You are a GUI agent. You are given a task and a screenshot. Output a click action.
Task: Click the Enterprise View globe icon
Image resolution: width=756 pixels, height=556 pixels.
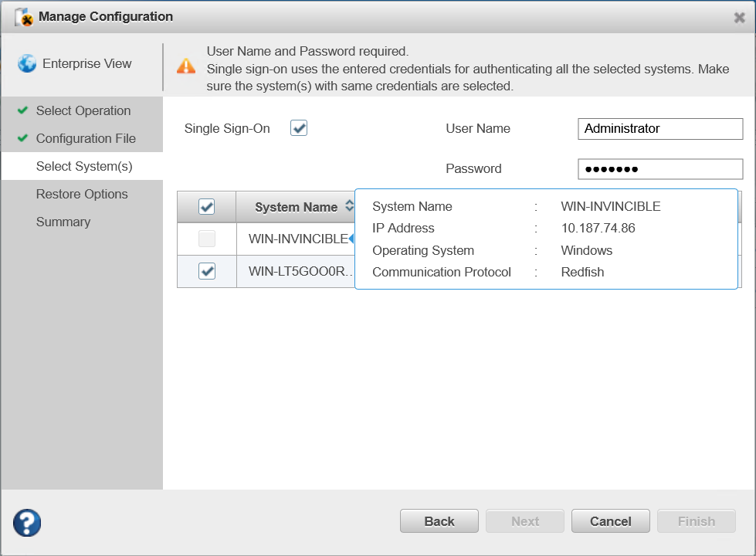point(27,64)
